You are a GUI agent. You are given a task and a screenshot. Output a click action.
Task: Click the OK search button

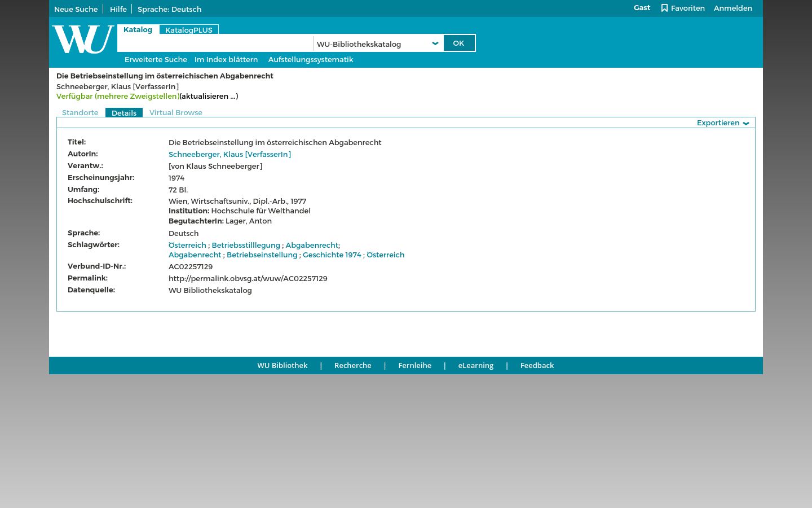pyautogui.click(x=459, y=43)
